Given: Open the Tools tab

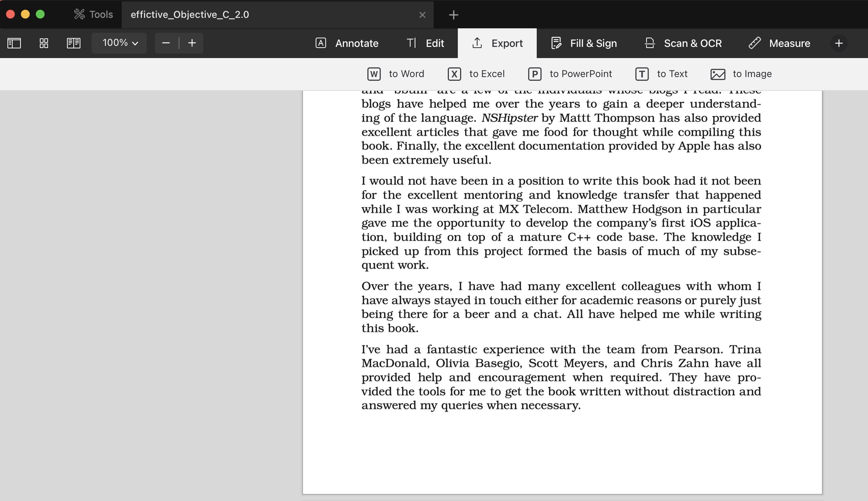Looking at the screenshot, I should [93, 15].
